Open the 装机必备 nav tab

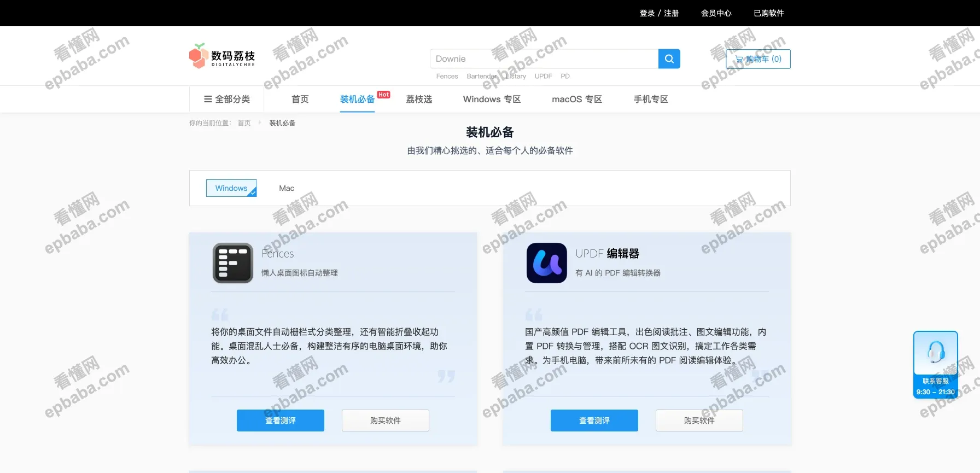tap(357, 99)
